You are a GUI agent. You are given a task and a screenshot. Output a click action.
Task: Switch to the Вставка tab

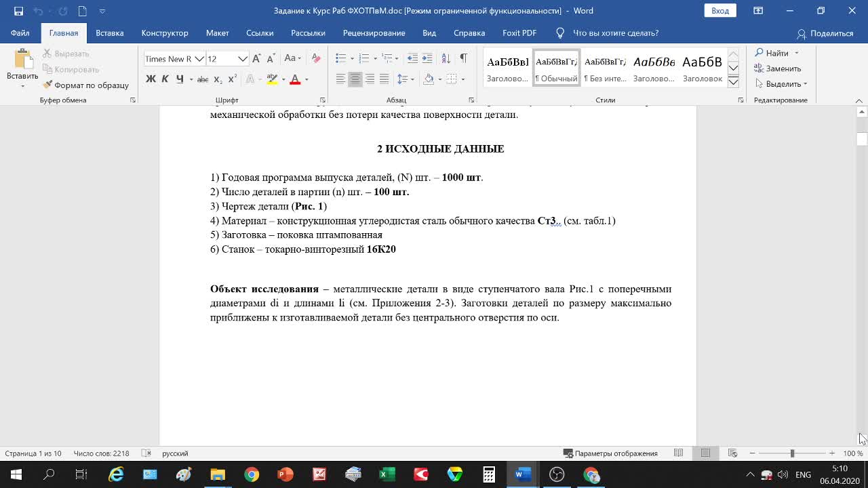click(x=109, y=33)
